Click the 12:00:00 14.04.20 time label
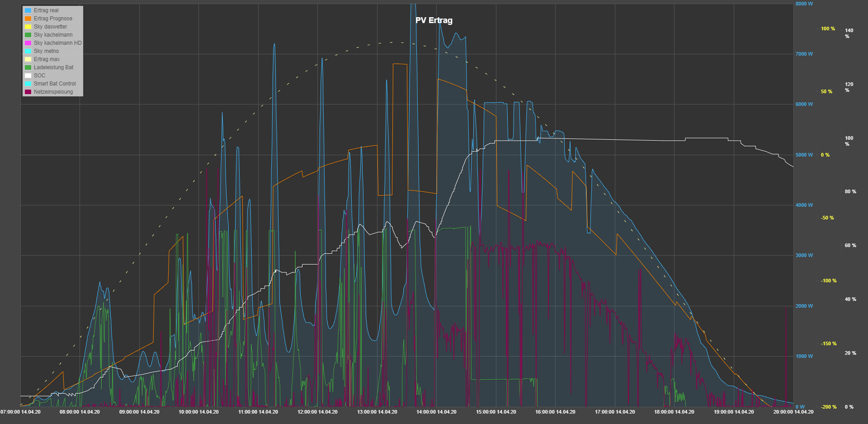 [317, 412]
